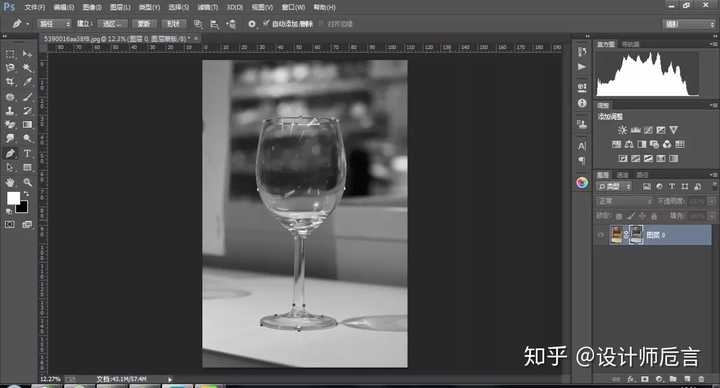The height and width of the screenshot is (388, 720).
Task: Open the Help menu
Action: click(324, 7)
